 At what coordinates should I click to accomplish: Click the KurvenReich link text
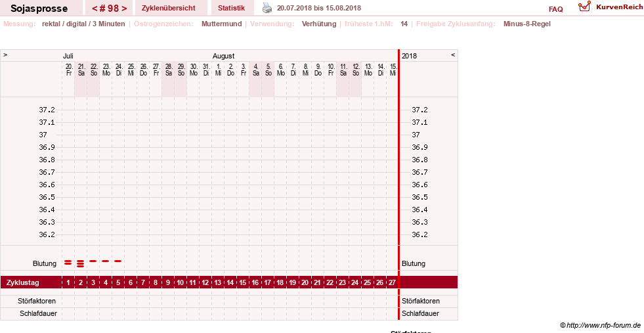619,7
